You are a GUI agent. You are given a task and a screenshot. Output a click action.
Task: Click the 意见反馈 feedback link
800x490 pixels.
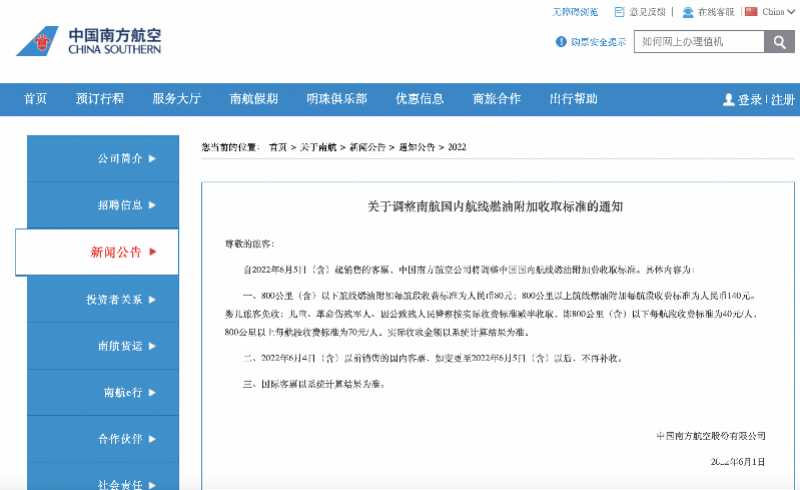pos(647,12)
